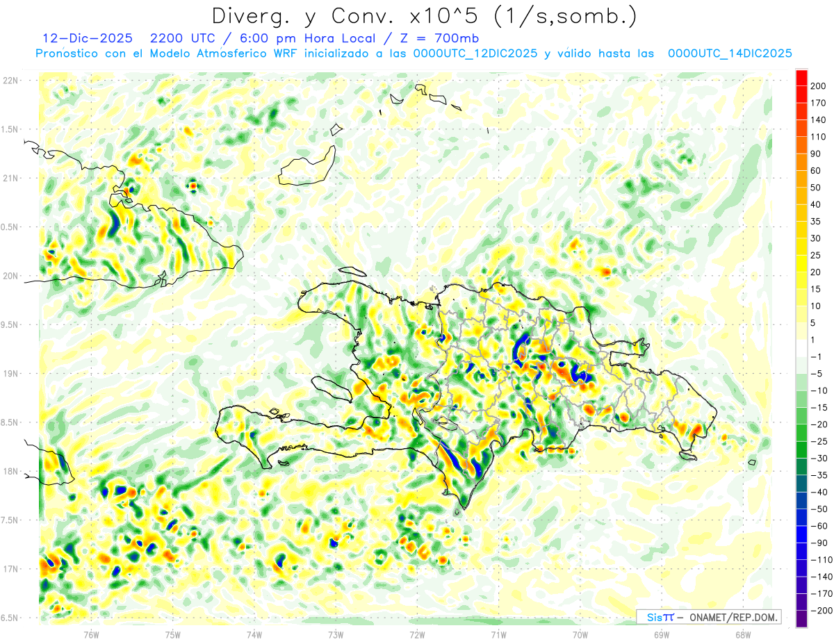Pick the red colorbar segment above 200

801,78
